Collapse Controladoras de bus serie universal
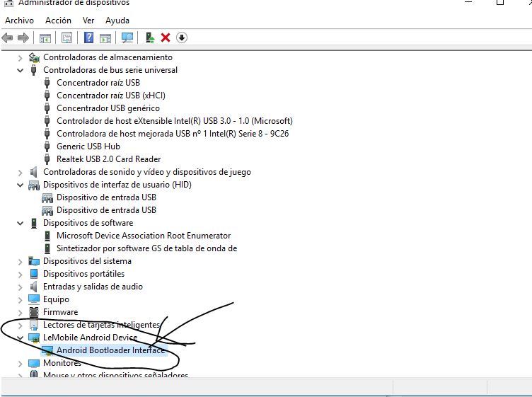The image size is (532, 397). (21, 70)
